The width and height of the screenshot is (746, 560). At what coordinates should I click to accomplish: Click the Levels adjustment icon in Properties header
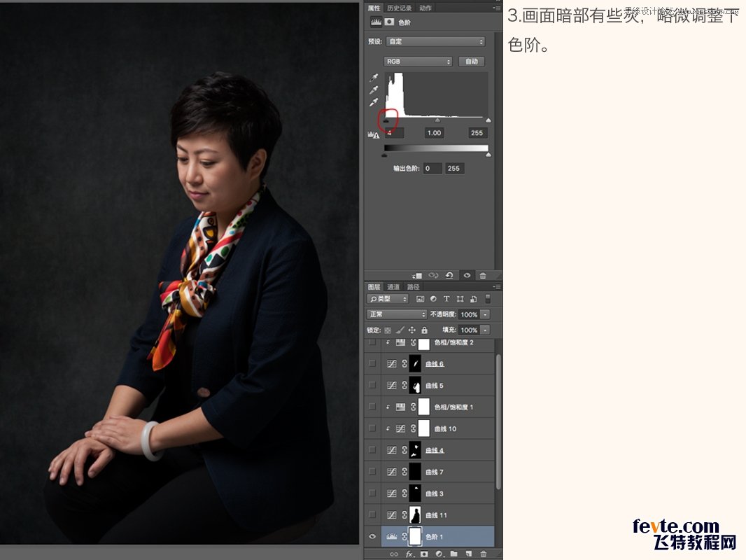[x=376, y=22]
